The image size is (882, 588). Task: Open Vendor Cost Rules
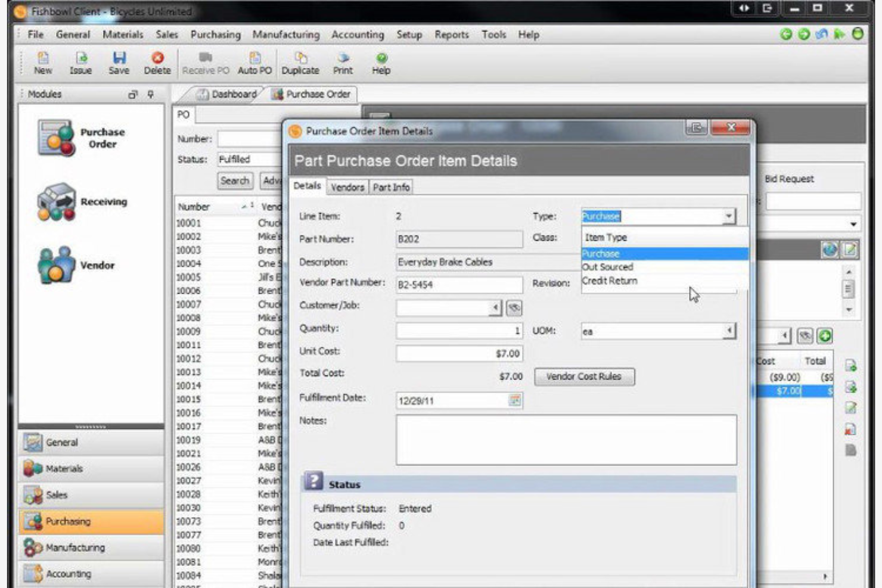[x=585, y=377]
